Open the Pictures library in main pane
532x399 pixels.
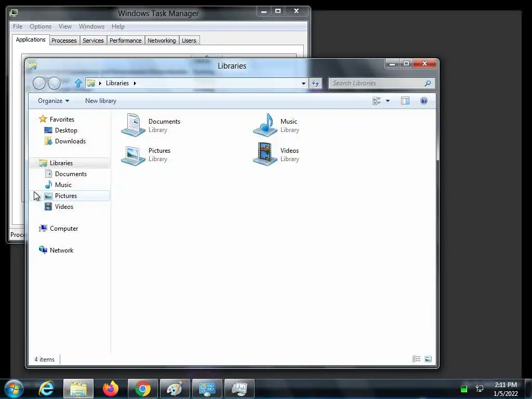(x=146, y=154)
